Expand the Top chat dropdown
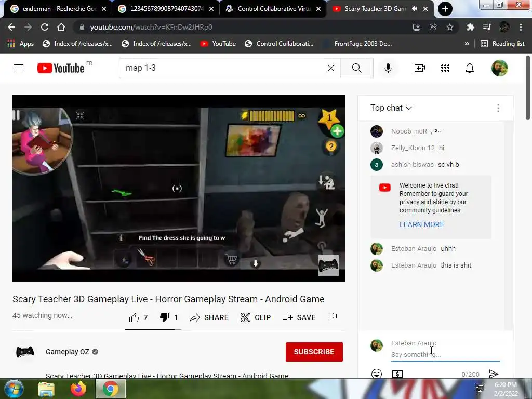This screenshot has height=399, width=532. coord(391,108)
